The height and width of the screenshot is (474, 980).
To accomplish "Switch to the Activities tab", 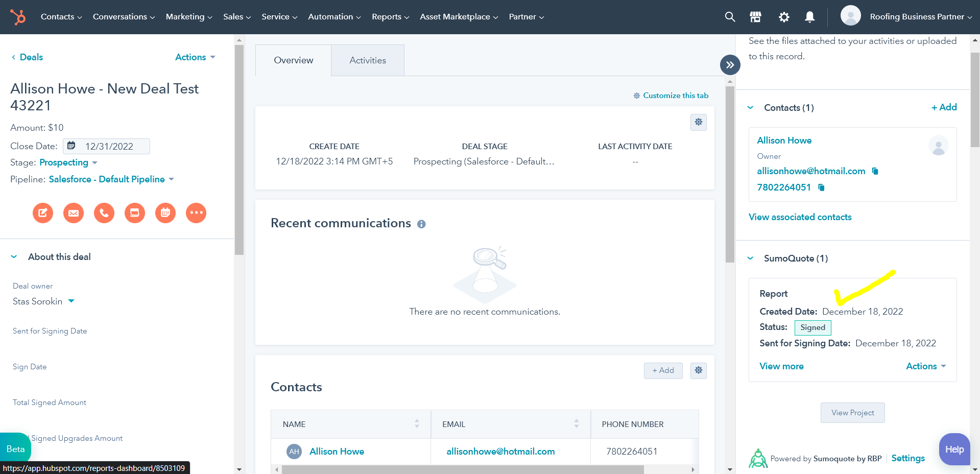I will tap(368, 60).
